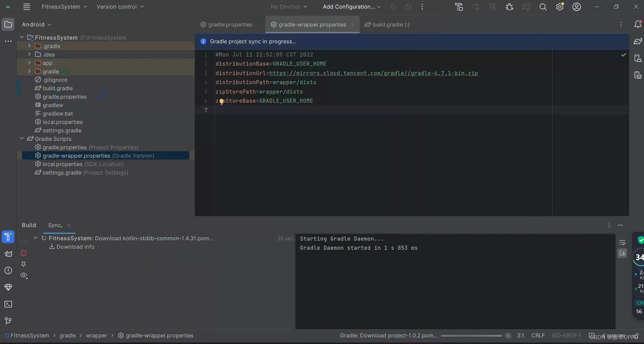Open Logcat tool window cat icon
This screenshot has width=644, height=344.
coord(8,254)
